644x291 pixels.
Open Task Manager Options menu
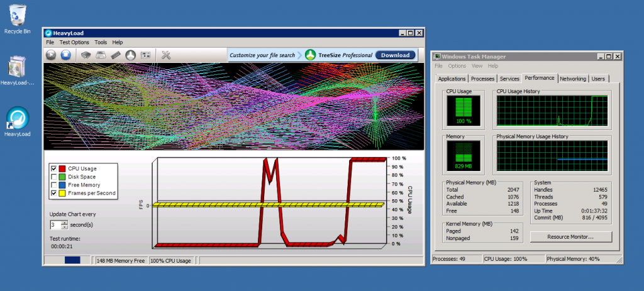(x=457, y=65)
